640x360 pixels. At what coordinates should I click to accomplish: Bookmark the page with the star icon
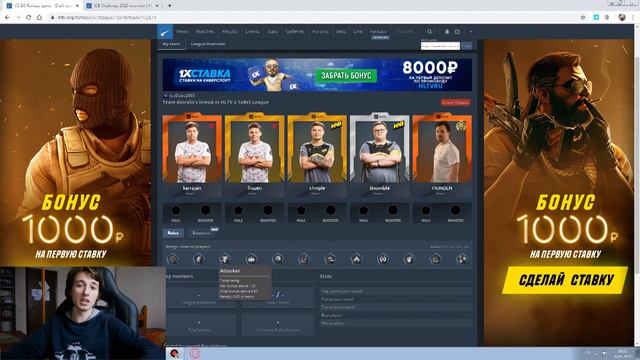[583, 18]
